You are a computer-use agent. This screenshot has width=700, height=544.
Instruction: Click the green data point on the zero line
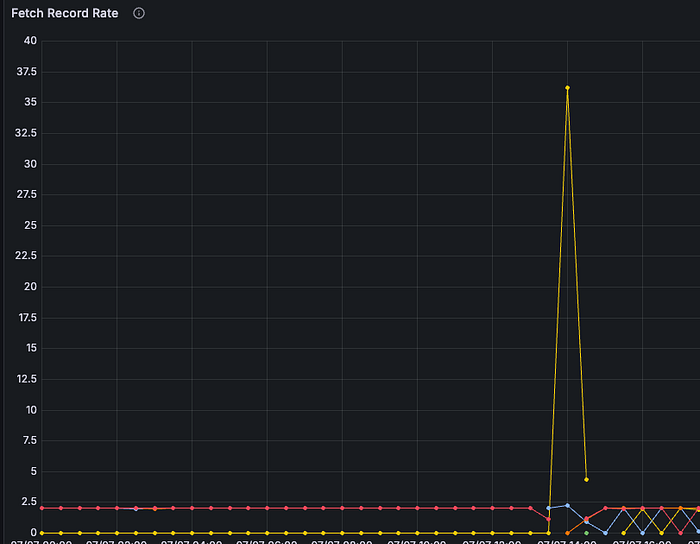(x=586, y=533)
